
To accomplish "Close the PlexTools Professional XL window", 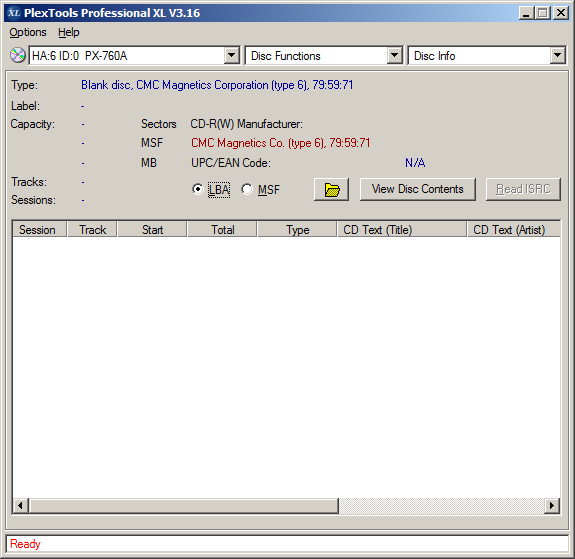I will [x=561, y=13].
